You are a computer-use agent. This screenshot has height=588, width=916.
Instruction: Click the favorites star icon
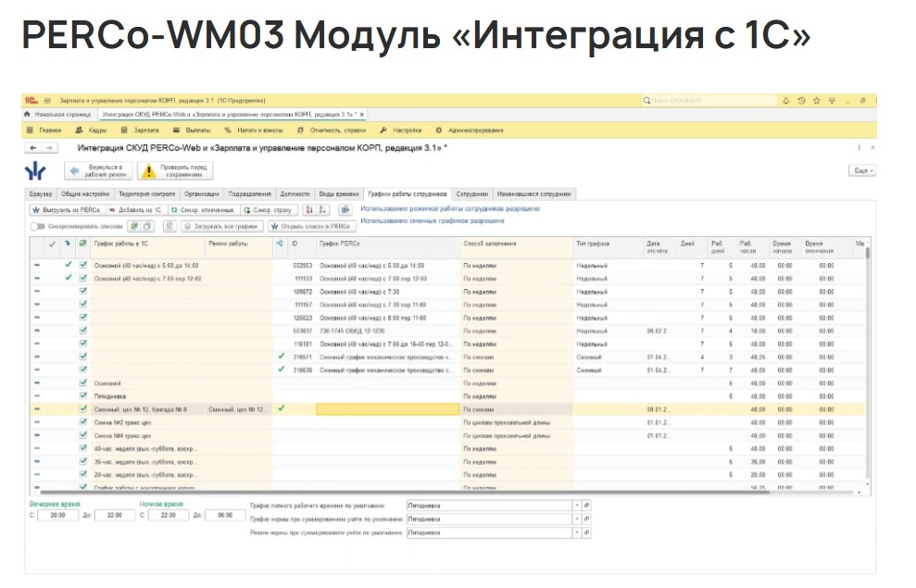[x=816, y=100]
